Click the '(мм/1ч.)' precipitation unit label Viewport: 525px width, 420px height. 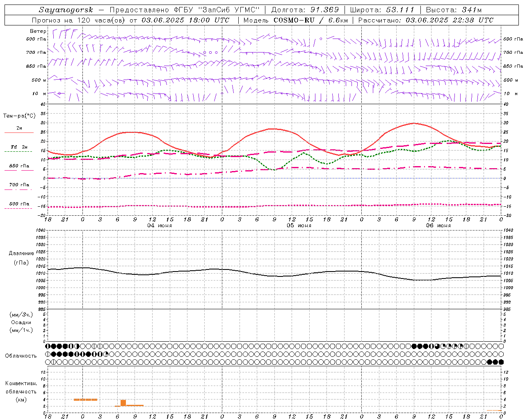pos(21,330)
